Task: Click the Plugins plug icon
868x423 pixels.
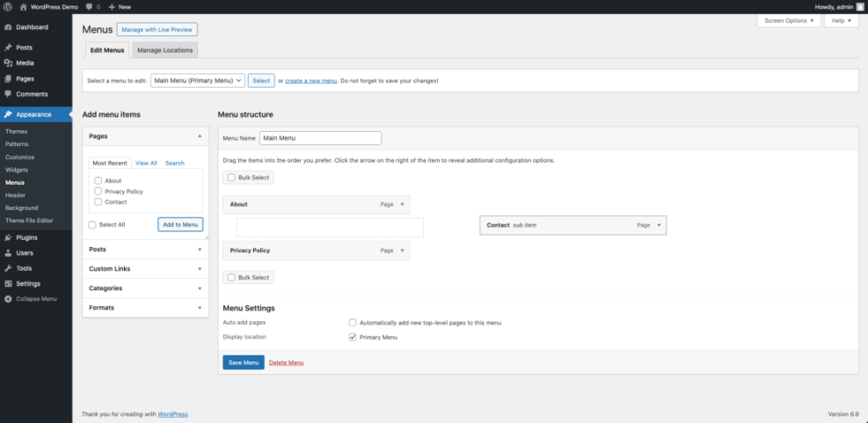Action: 8,237
